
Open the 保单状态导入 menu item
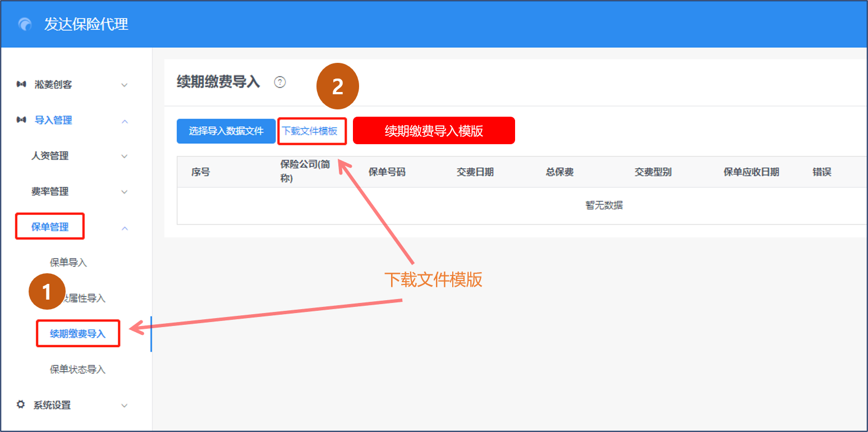[x=77, y=369]
